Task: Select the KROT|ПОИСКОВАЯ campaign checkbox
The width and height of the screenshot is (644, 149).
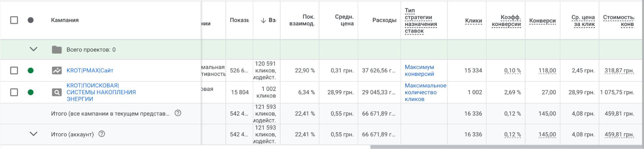Action: click(14, 92)
